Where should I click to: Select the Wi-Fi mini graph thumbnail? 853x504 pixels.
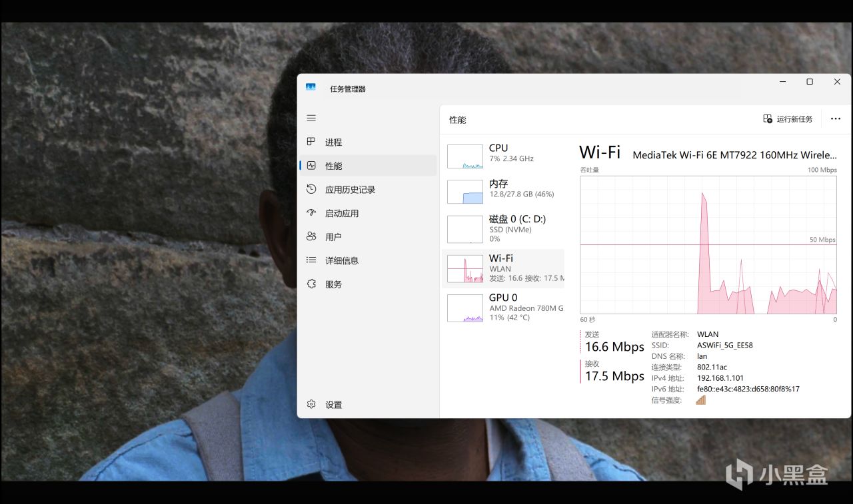coord(465,268)
